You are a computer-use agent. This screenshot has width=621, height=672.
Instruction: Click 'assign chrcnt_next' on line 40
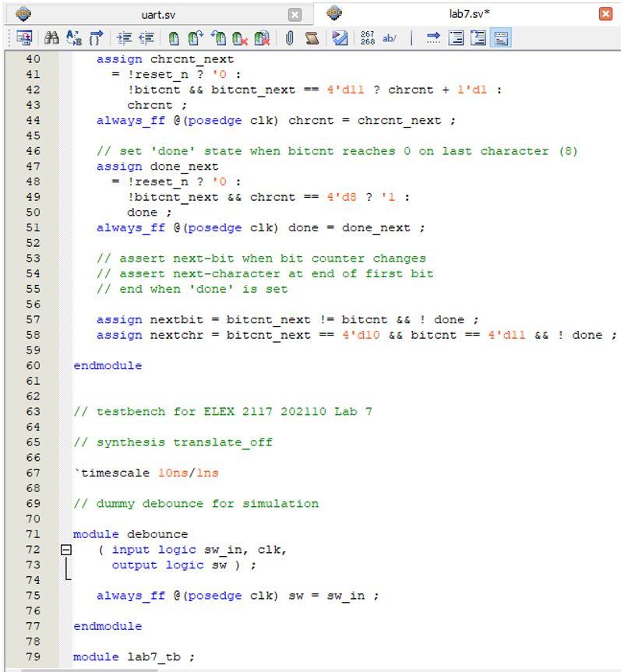165,58
